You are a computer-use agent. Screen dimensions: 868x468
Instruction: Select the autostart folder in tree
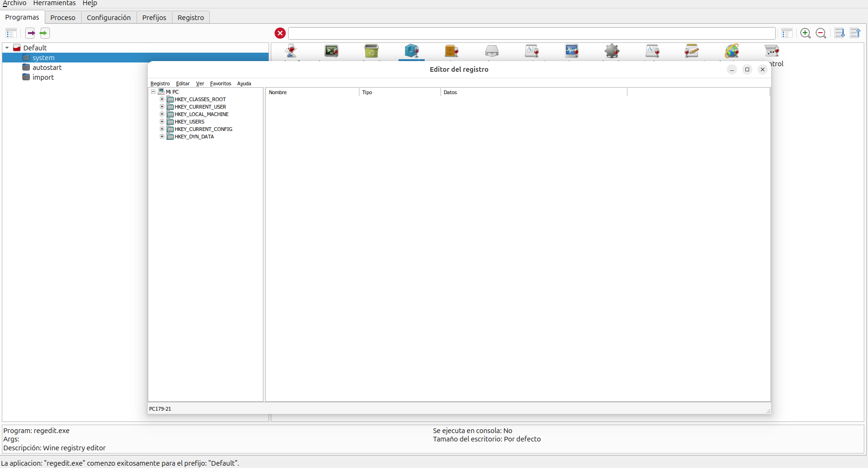(47, 68)
